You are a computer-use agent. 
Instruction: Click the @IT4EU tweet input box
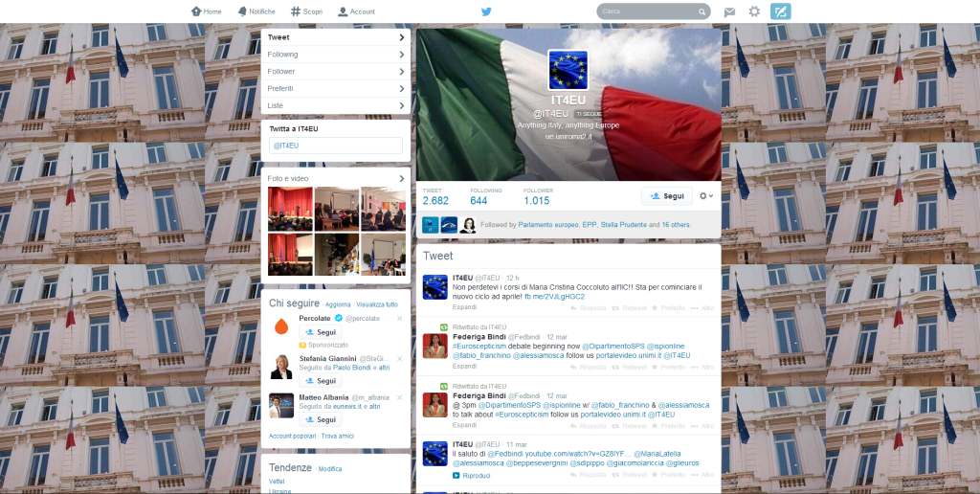pyautogui.click(x=336, y=146)
